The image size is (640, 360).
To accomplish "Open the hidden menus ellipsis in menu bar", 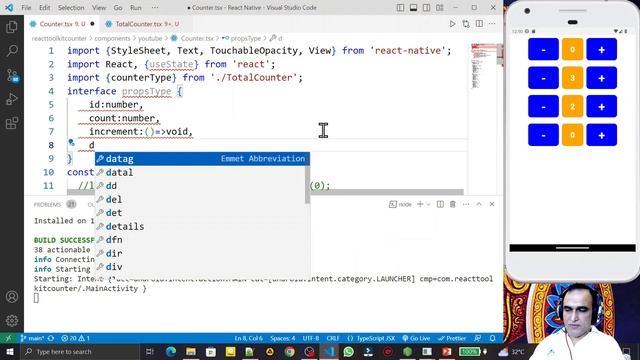I will pos(155,8).
